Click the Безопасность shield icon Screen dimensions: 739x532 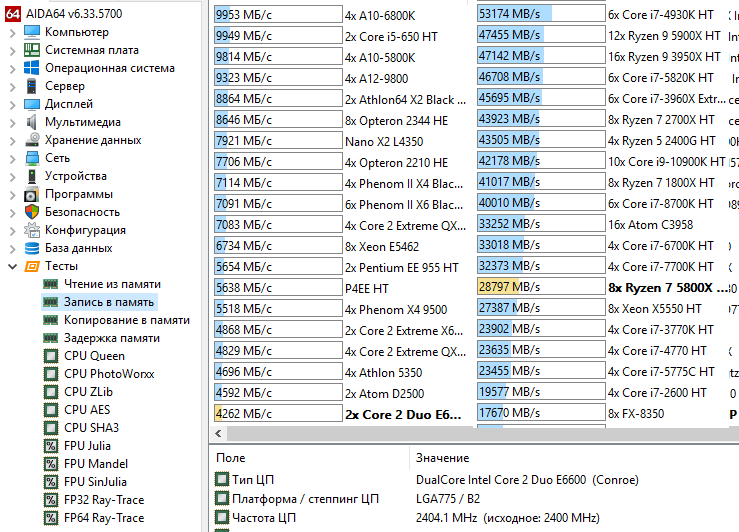click(32, 212)
